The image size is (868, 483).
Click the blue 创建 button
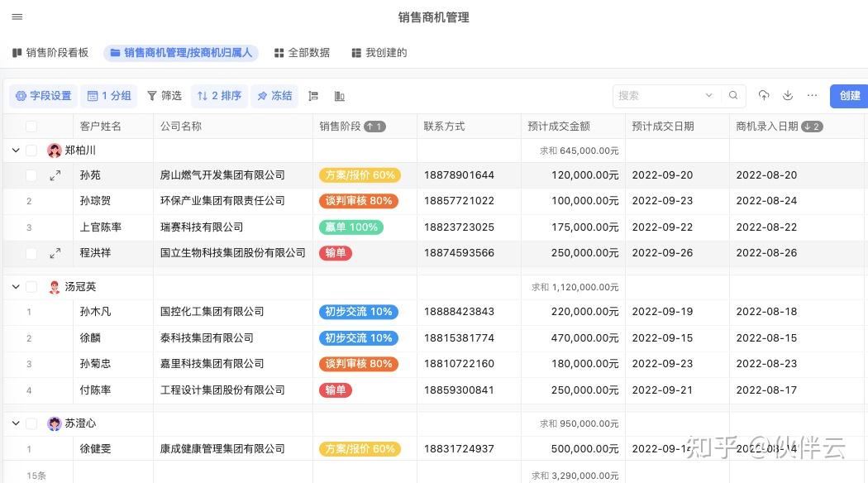849,96
